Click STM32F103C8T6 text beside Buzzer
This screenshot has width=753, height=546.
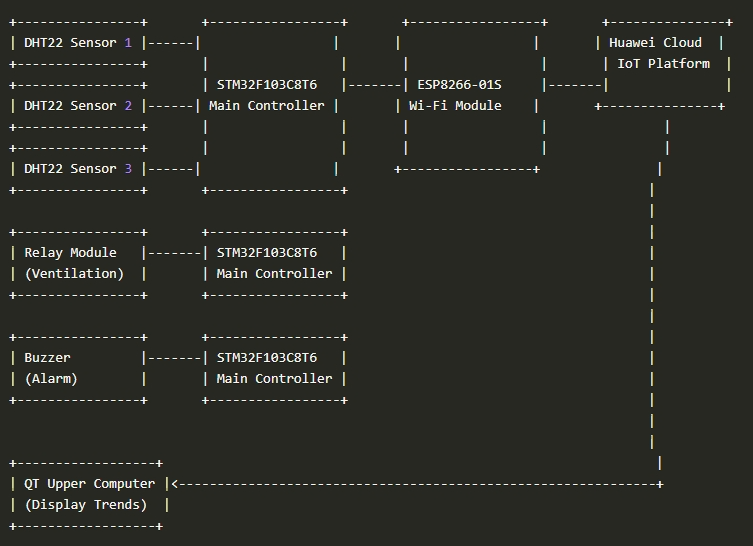pos(267,358)
